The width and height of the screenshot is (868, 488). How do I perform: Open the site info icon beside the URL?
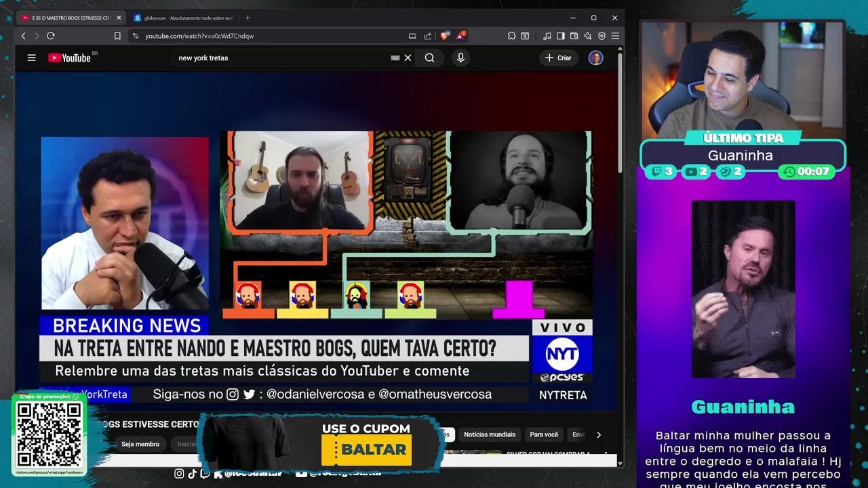click(x=135, y=36)
